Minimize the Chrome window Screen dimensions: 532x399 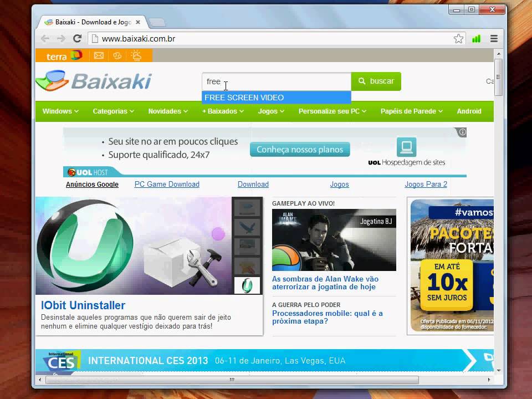point(457,10)
